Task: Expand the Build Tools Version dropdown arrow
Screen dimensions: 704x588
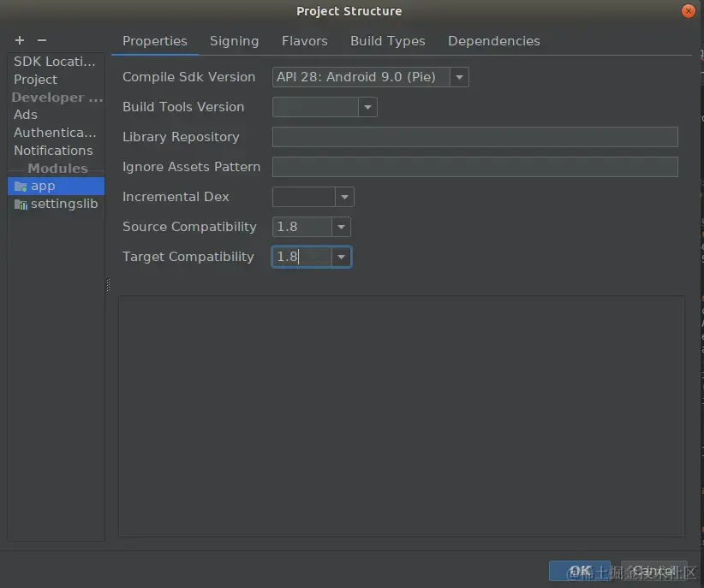Action: point(367,107)
